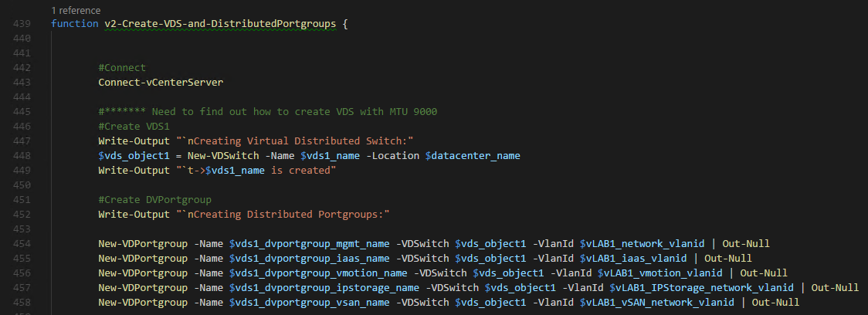868x315 pixels.
Task: Click the $datacenter_name variable
Action: tap(473, 155)
